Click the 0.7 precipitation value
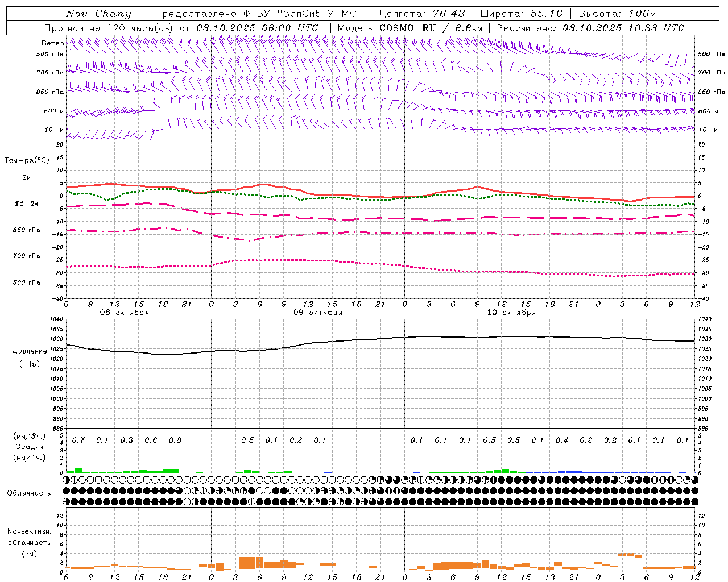This screenshot has height=582, width=728. point(78,440)
